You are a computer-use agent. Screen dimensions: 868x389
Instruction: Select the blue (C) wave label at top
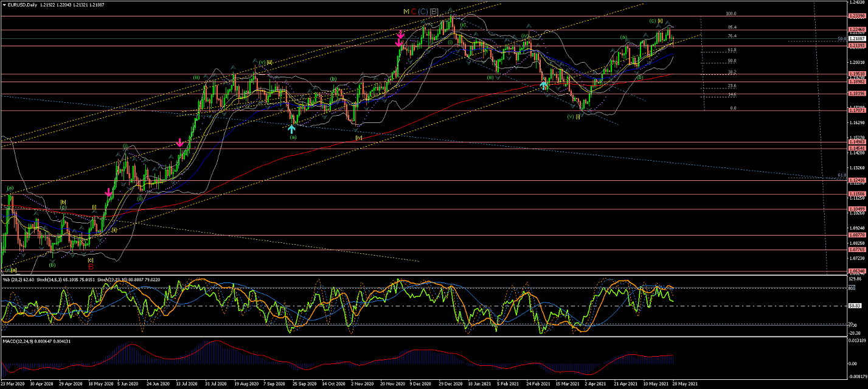tap(423, 11)
